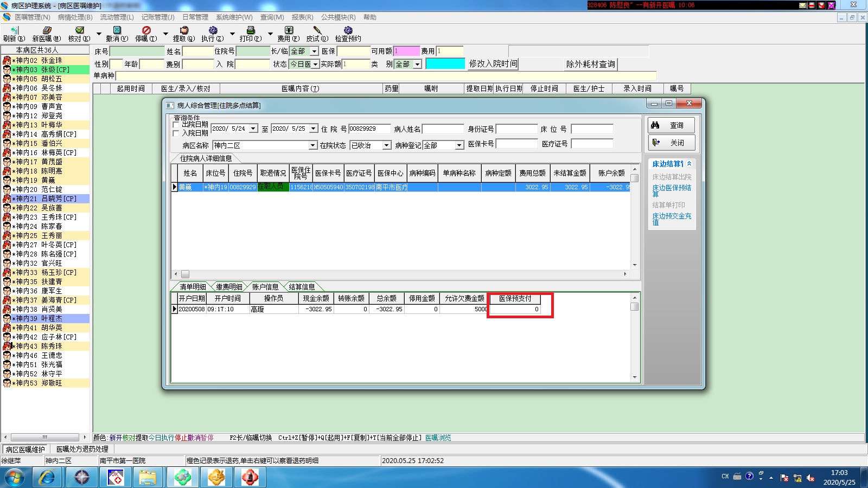
Task: Click the 床边预交金充值 link
Action: click(x=672, y=219)
